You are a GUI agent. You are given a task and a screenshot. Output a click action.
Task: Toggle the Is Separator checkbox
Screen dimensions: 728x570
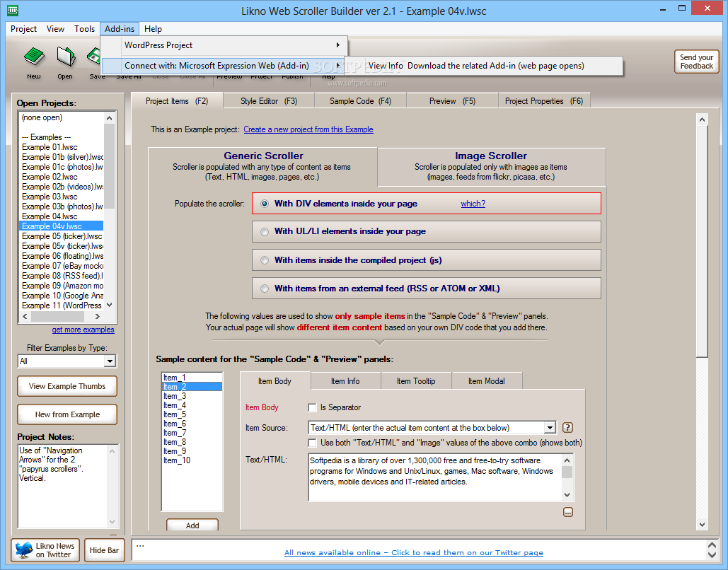click(x=313, y=407)
